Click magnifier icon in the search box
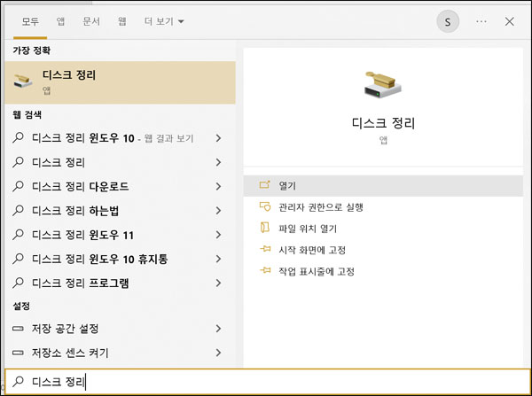The height and width of the screenshot is (396, 532). 19,382
